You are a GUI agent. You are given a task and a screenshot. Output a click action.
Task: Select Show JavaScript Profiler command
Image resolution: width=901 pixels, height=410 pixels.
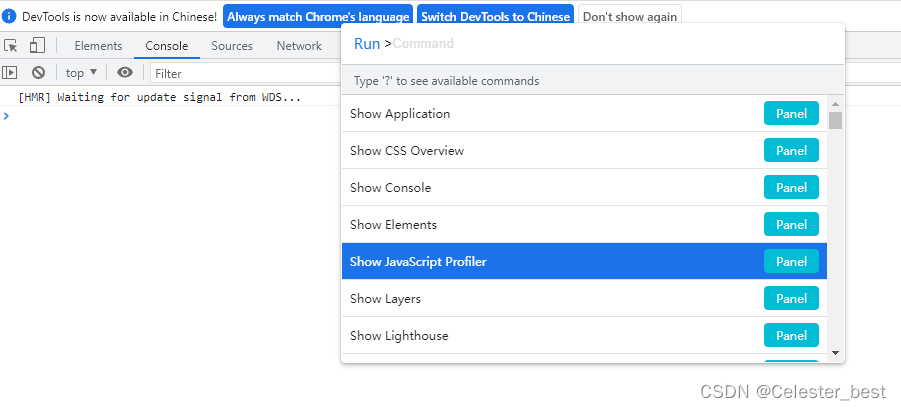tap(584, 261)
